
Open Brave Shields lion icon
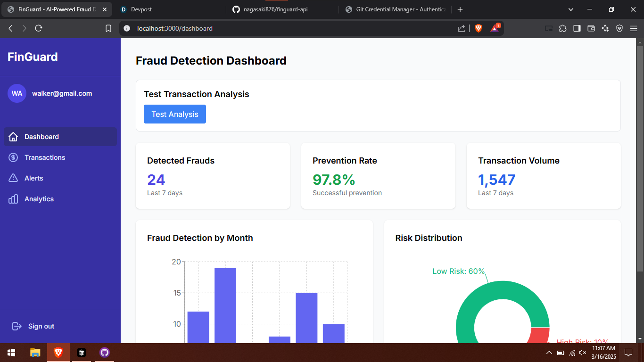pos(479,28)
